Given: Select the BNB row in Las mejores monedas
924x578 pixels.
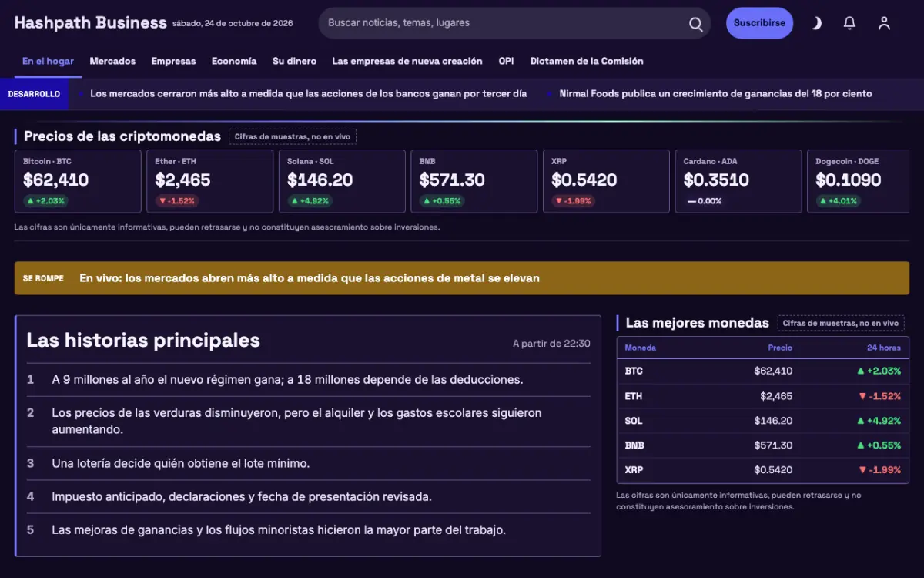Looking at the screenshot, I should [763, 445].
